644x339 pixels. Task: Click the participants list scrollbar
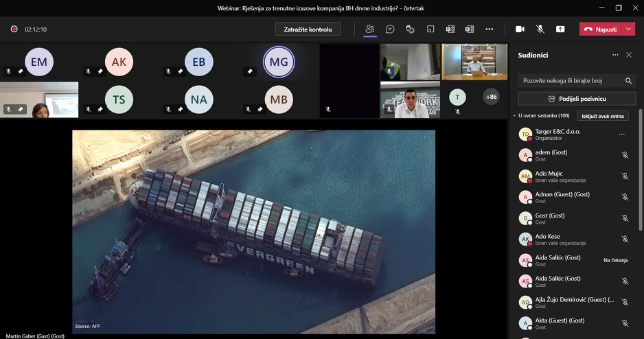[641, 170]
